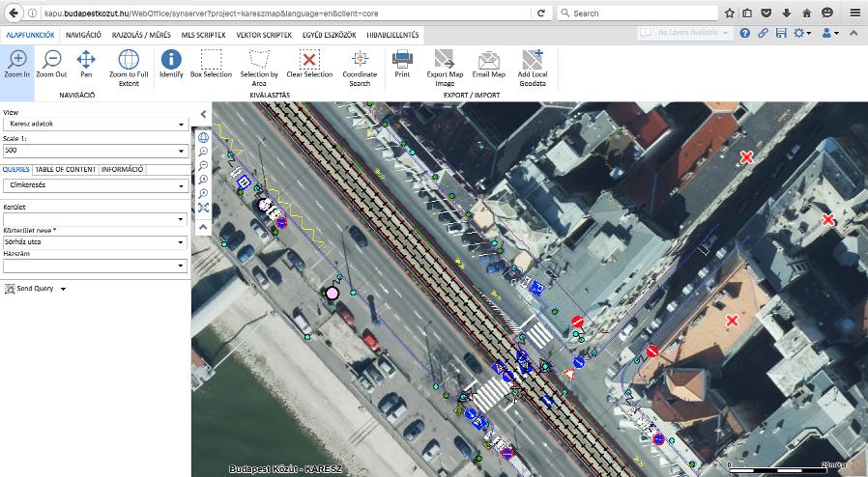
Task: Go back with the browser back arrow
Action: click(x=14, y=13)
